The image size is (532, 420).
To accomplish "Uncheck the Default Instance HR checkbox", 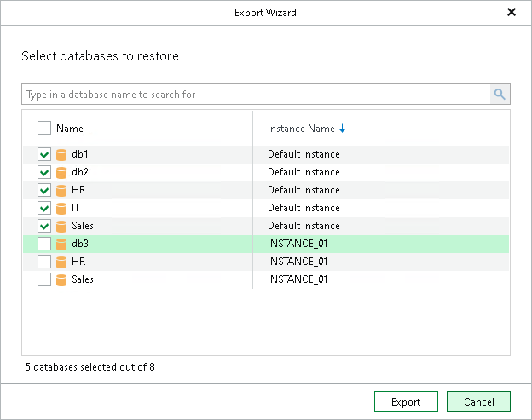I will point(44,191).
